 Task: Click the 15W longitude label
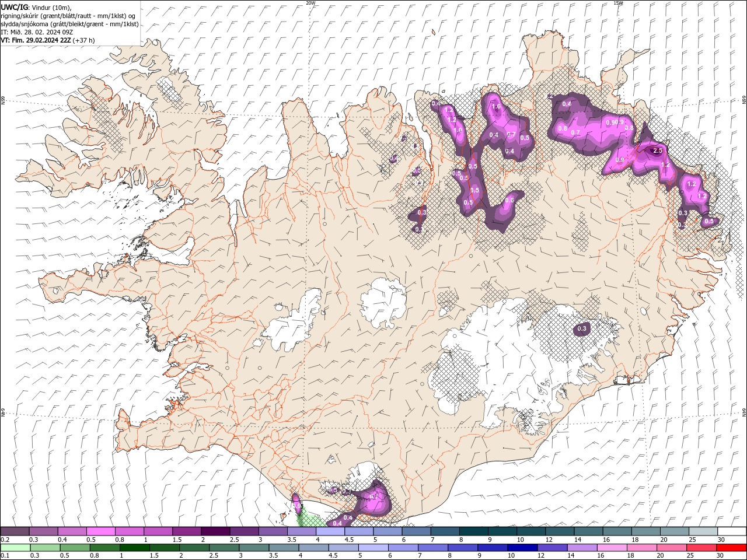pyautogui.click(x=618, y=3)
